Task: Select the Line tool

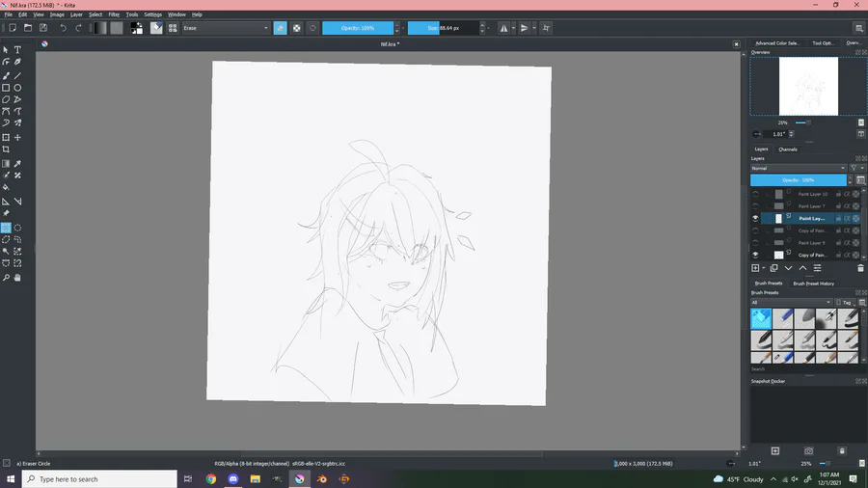Action: (17, 76)
